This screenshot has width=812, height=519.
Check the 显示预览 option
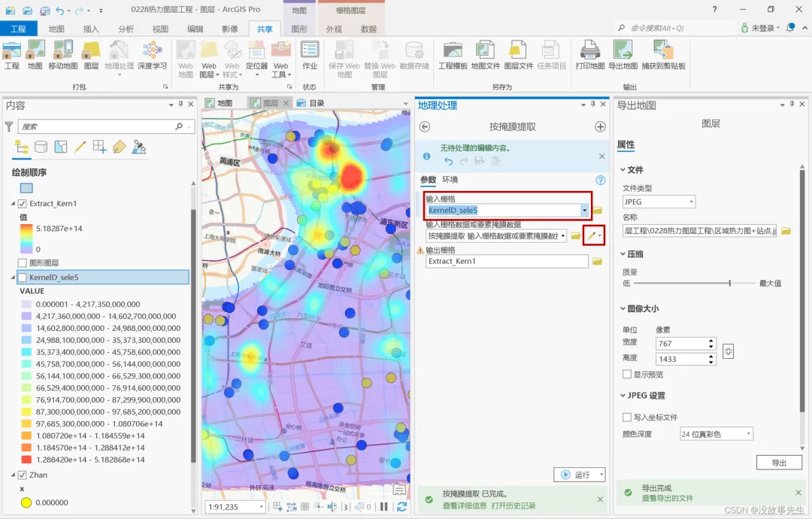626,374
